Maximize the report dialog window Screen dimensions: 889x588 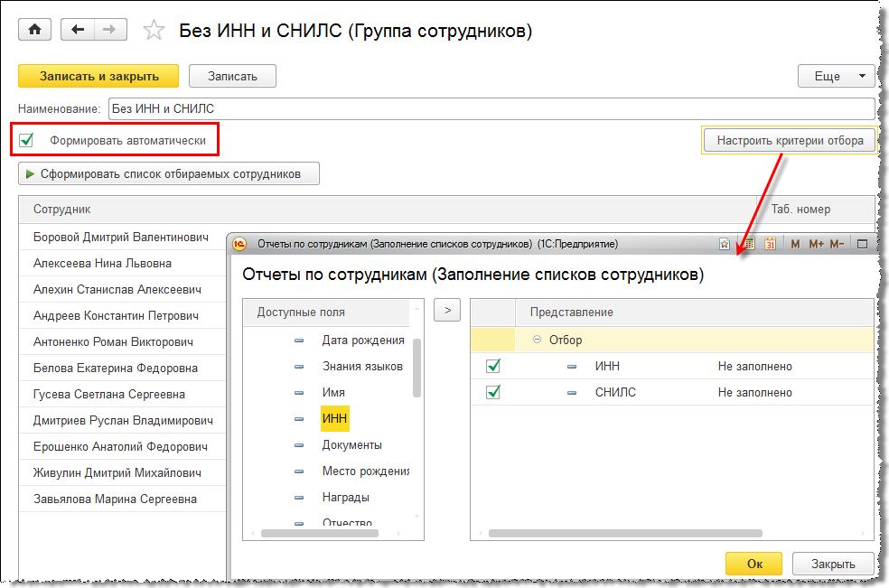click(863, 245)
